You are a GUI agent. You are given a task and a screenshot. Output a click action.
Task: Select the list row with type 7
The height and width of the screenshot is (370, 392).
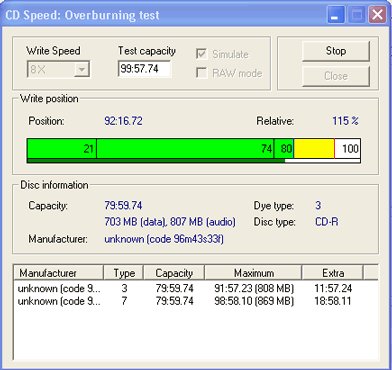coord(196,301)
